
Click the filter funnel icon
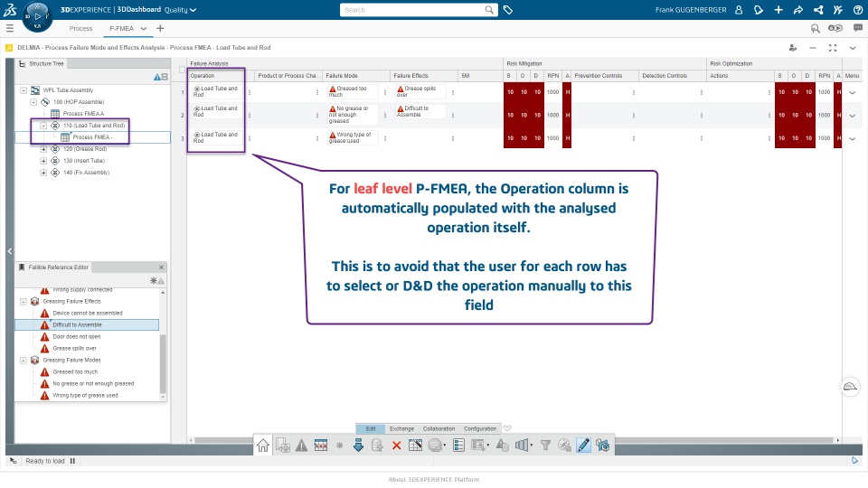[x=545, y=446]
